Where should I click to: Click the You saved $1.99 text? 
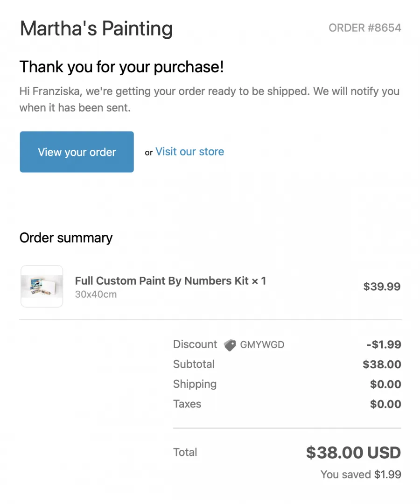coord(361,475)
